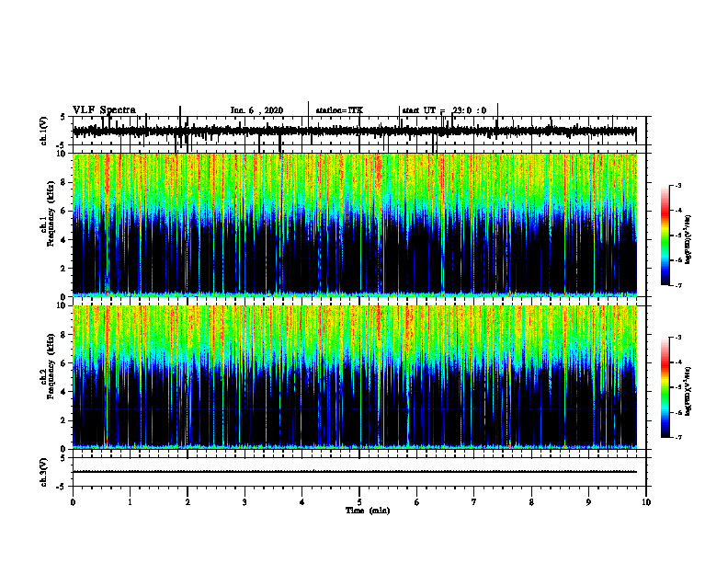Click time axis tick label "4"
The image size is (728, 563).
pyautogui.click(x=301, y=502)
